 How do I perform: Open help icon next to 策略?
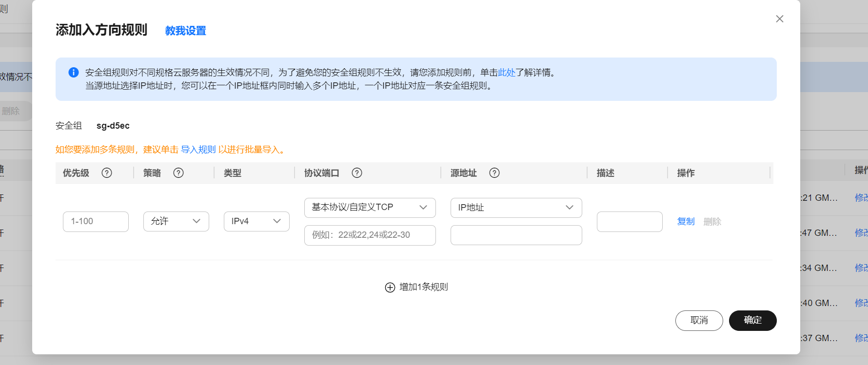178,173
